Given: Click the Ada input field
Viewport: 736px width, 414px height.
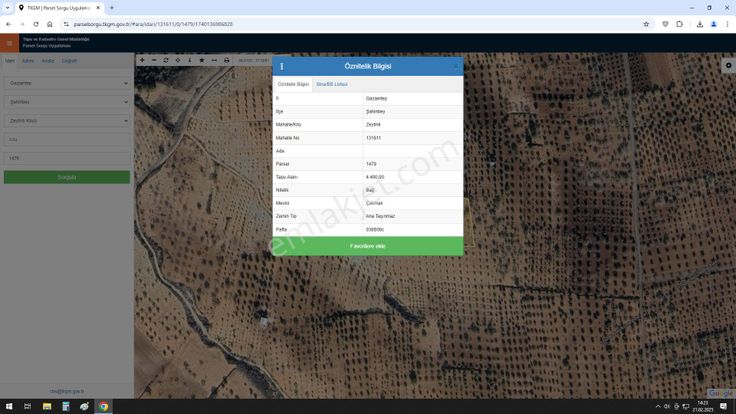Looking at the screenshot, I should (x=67, y=139).
